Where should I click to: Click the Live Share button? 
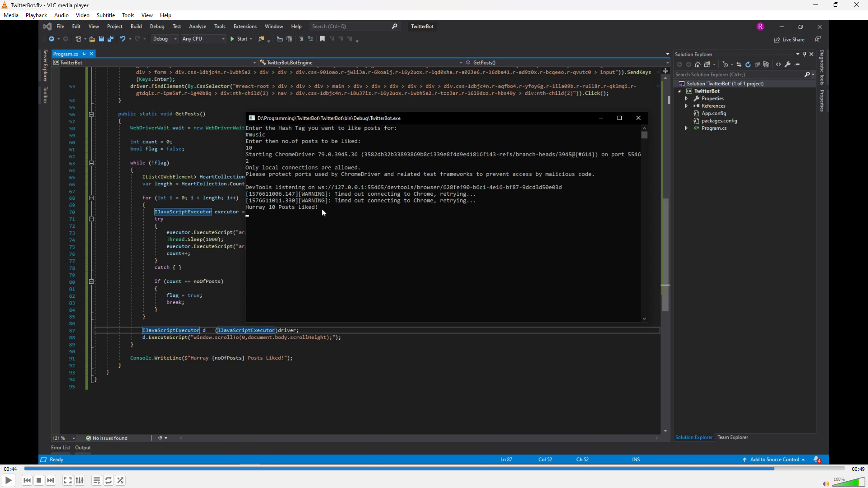click(x=789, y=40)
